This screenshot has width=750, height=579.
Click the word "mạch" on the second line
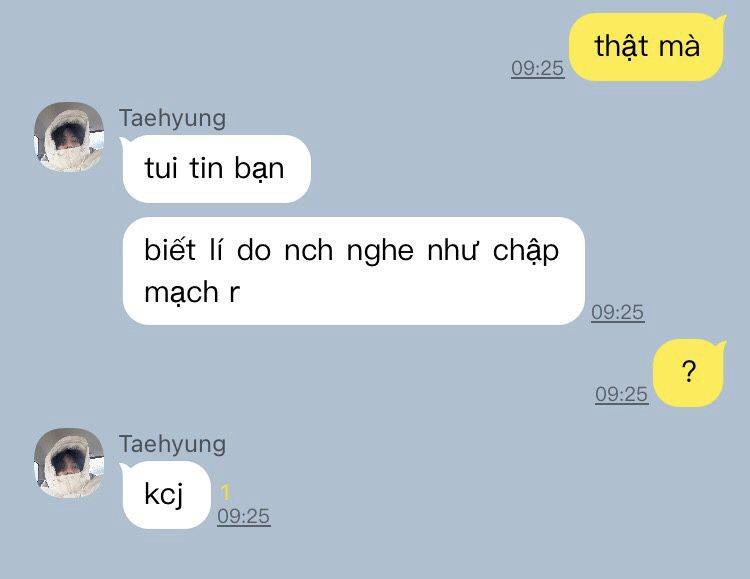[x=182, y=292]
